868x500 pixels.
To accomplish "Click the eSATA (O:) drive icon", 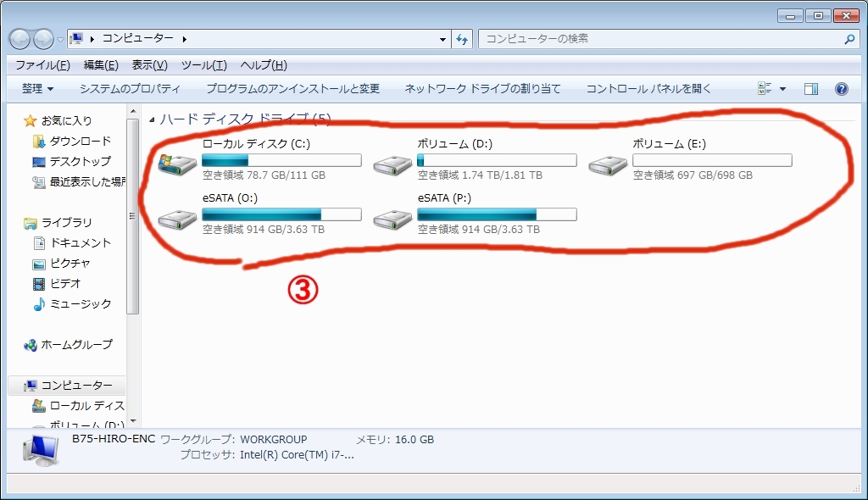I will [x=177, y=219].
